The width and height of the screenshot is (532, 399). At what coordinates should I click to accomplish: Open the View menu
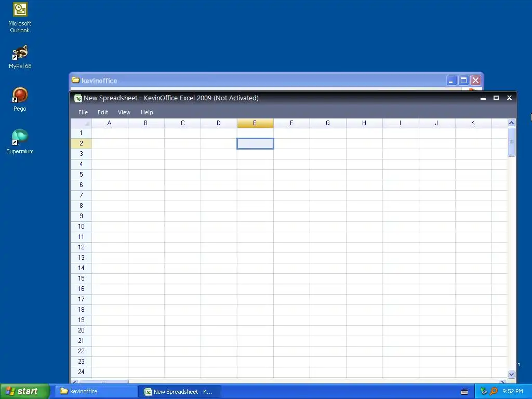124,112
